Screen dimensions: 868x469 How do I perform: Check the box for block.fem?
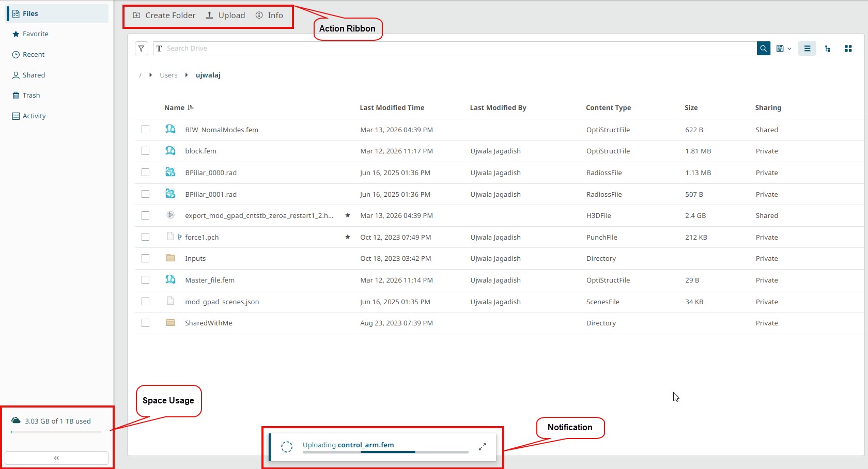[x=146, y=151]
